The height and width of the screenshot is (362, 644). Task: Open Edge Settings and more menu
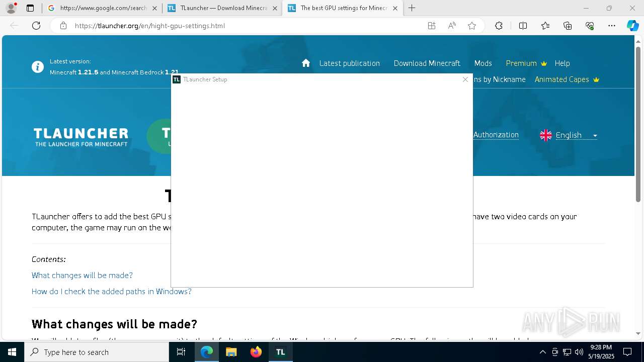(x=612, y=26)
